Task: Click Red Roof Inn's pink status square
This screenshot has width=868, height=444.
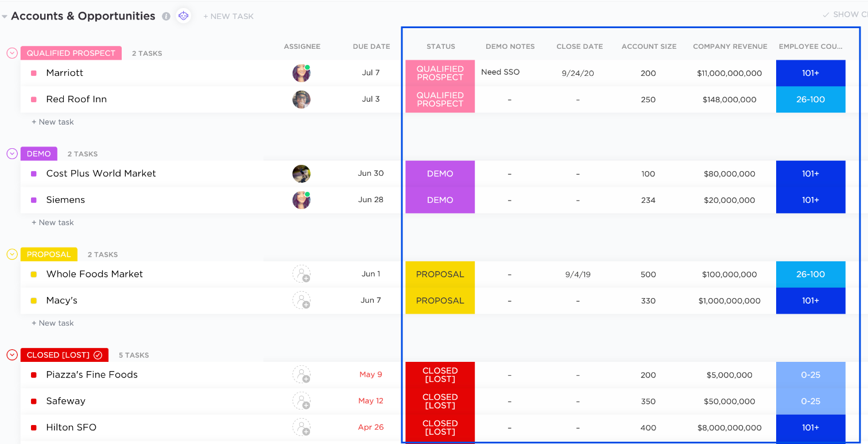Action: (33, 99)
